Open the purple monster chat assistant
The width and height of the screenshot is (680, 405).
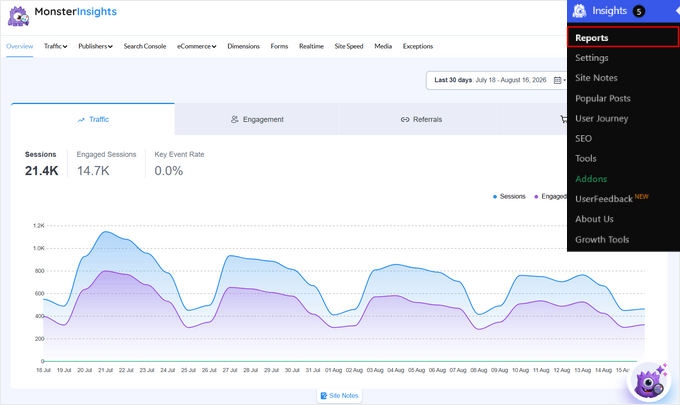tap(650, 381)
